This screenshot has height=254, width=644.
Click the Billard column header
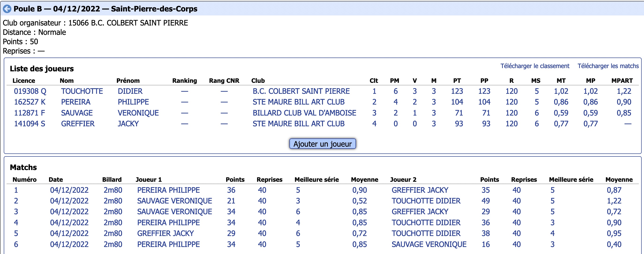[x=112, y=180]
